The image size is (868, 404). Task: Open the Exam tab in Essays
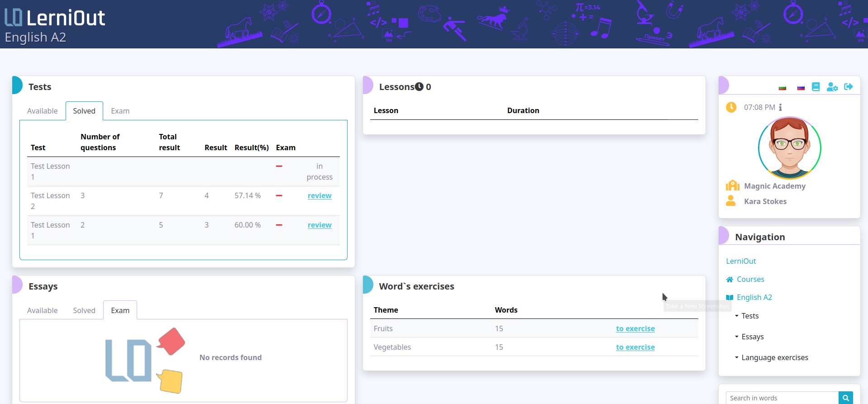pos(120,310)
